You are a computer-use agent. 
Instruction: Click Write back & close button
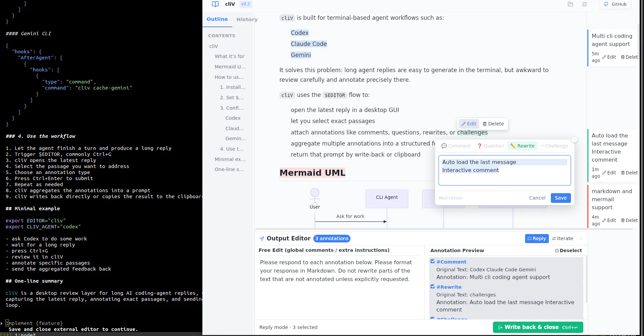[538, 327]
